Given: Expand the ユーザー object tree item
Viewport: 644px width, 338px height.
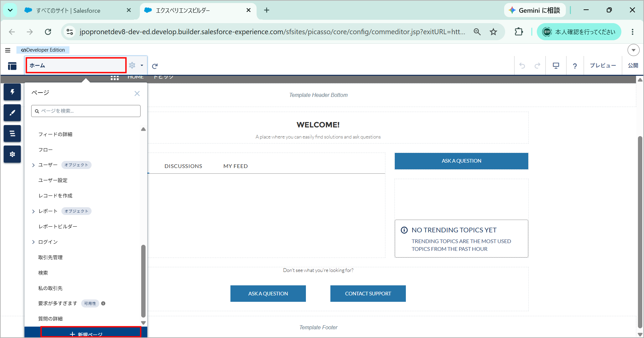Looking at the screenshot, I should pos(33,165).
